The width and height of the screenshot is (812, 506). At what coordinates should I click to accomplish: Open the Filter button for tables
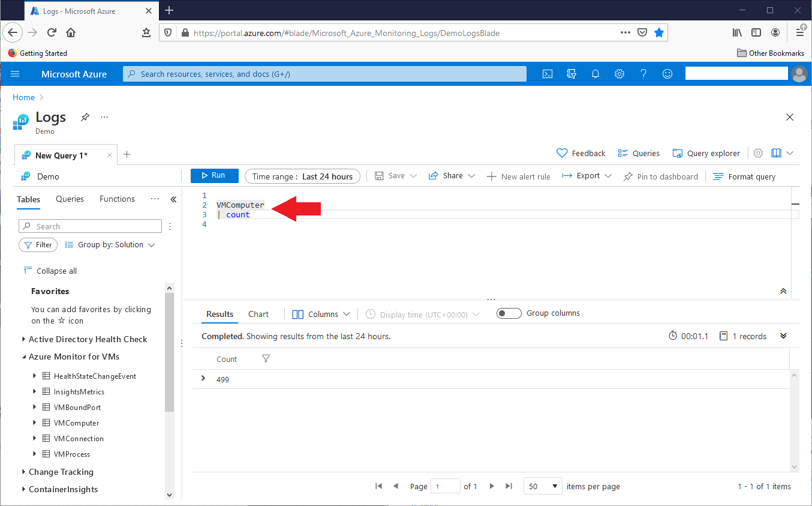coord(38,245)
